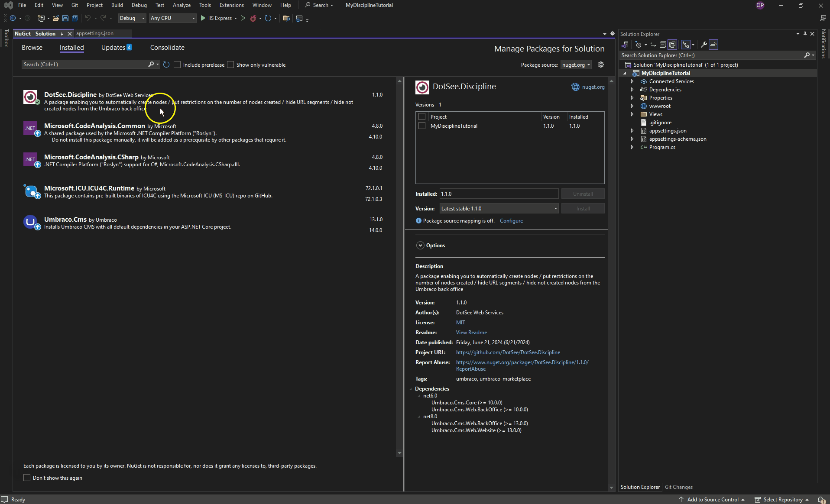The height and width of the screenshot is (504, 830).
Task: Open the MIT license link
Action: point(460,323)
